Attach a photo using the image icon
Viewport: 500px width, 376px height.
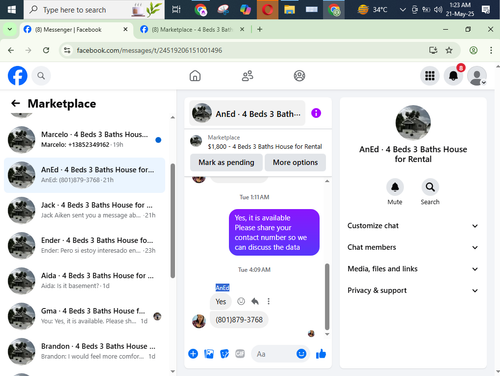pyautogui.click(x=209, y=354)
